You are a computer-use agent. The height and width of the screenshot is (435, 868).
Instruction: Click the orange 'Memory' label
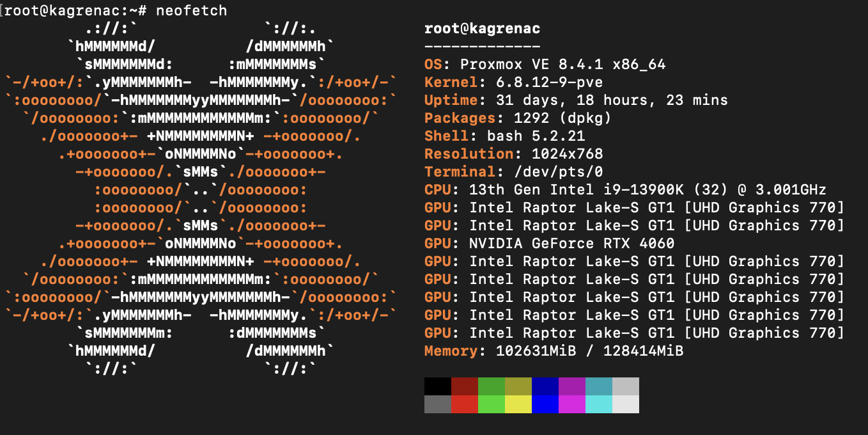coord(451,351)
